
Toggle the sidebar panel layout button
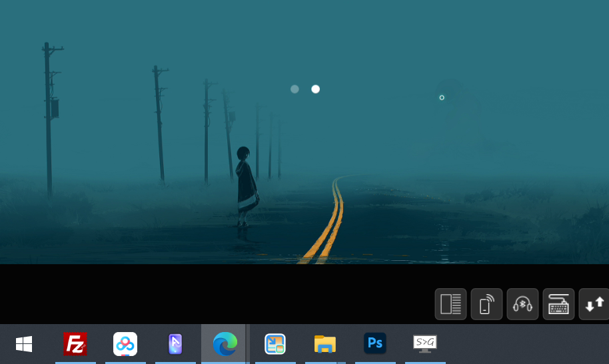(451, 305)
